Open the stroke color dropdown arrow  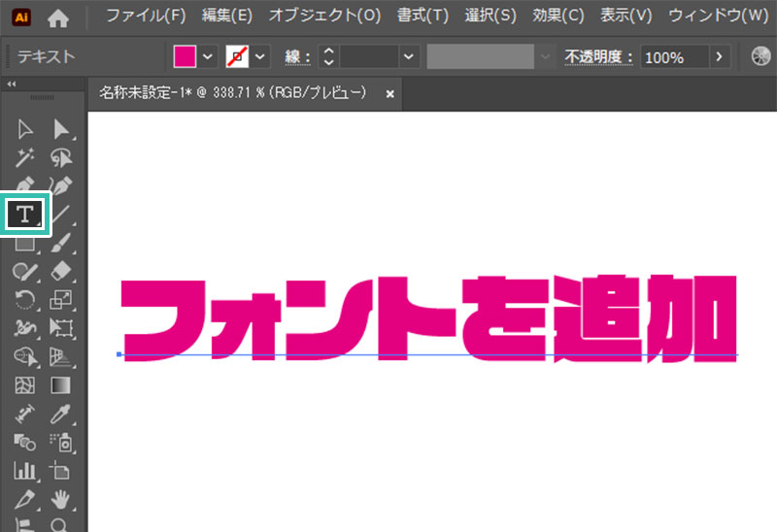pos(262,57)
